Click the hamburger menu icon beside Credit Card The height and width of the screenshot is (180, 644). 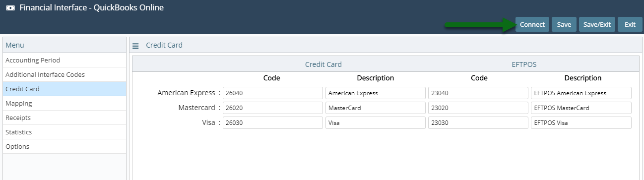135,46
